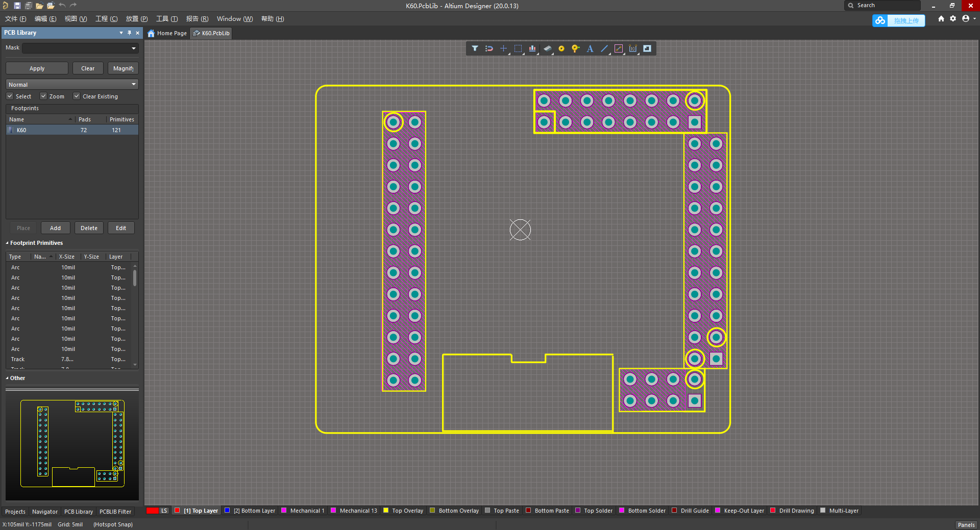Image resolution: width=980 pixels, height=530 pixels.
Task: Click the Keep-Out Layer color swatch
Action: [x=718, y=510]
